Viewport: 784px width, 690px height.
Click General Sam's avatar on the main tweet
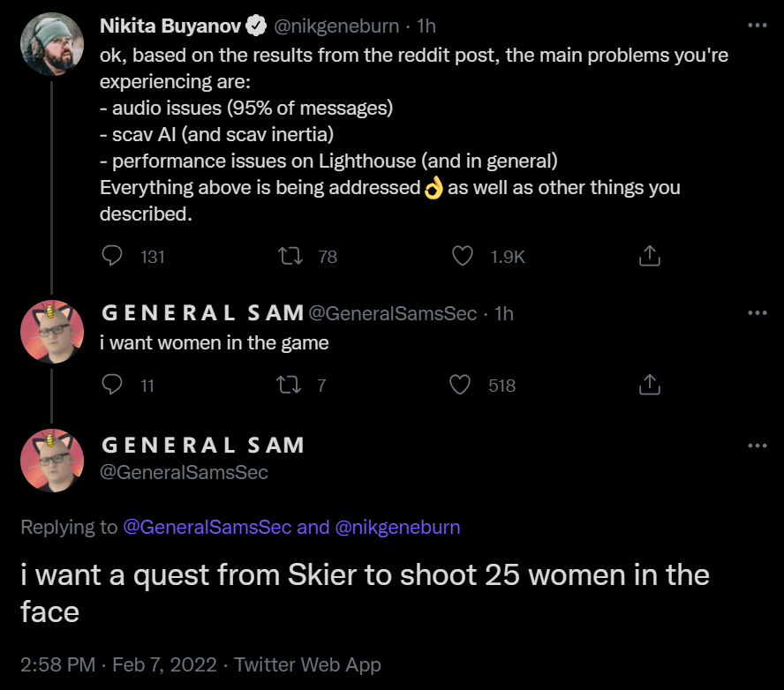(x=52, y=460)
